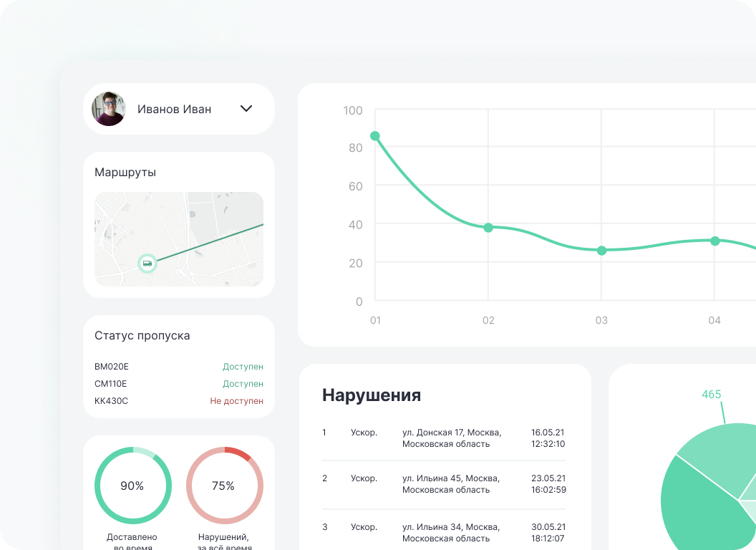Select violation address ул. Ильина 45
Screen dimensions: 756x550
[451, 484]
